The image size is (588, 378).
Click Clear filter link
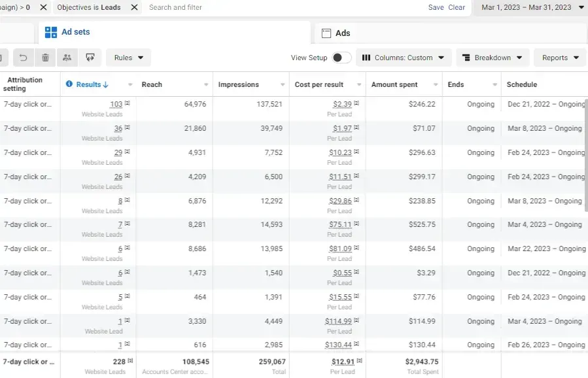pos(457,7)
